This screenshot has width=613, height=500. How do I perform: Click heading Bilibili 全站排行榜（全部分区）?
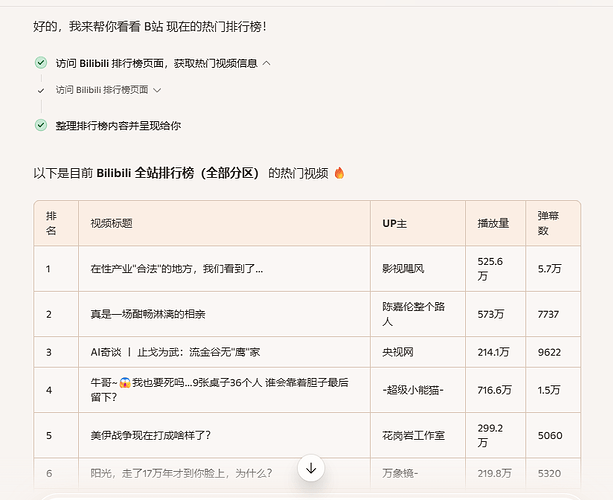coord(178,173)
